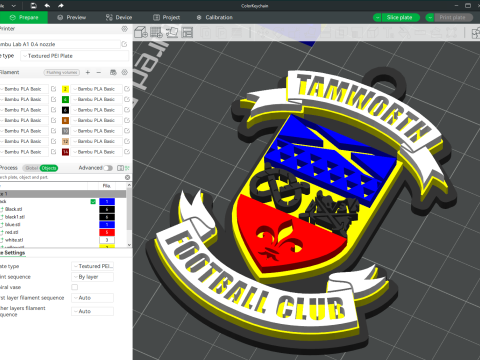
Task: Click the auto orient icon
Action: [x=172, y=32]
